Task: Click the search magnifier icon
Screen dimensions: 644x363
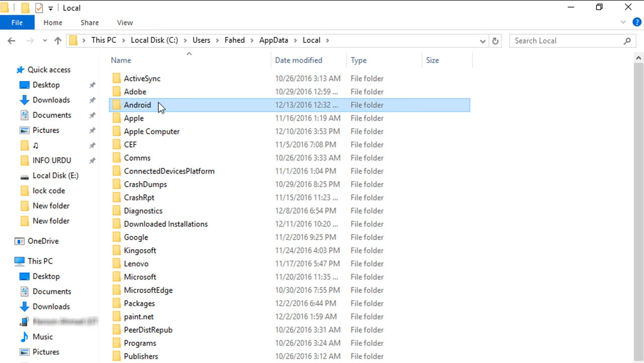Action: pyautogui.click(x=627, y=41)
